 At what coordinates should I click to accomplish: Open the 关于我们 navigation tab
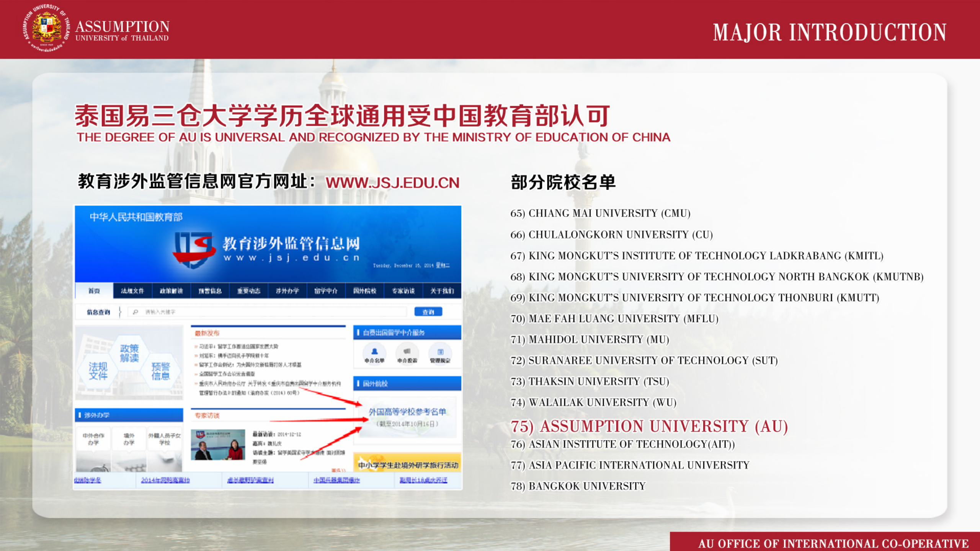(x=442, y=291)
